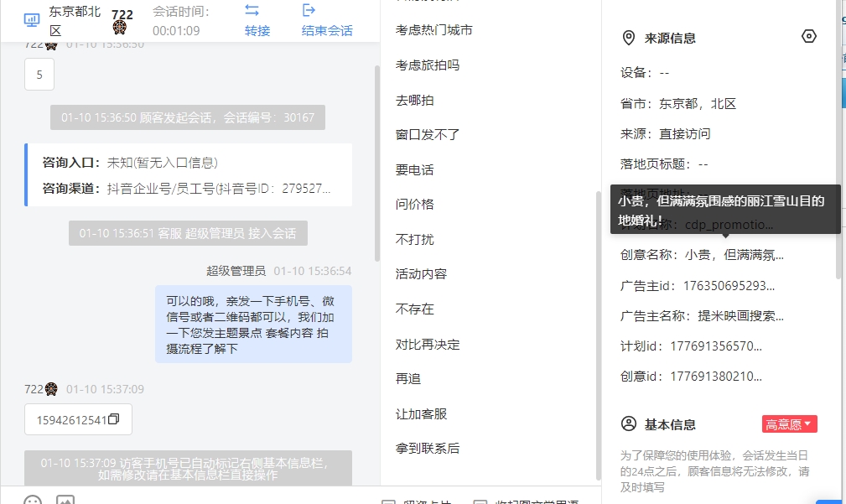Click the phone number message 15942612541
The image size is (846, 504).
[78, 419]
